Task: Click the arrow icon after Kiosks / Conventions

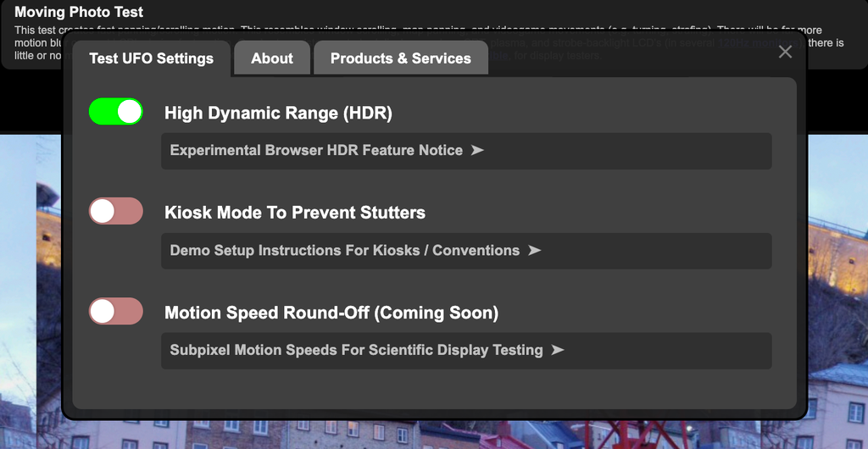Action: 534,250
